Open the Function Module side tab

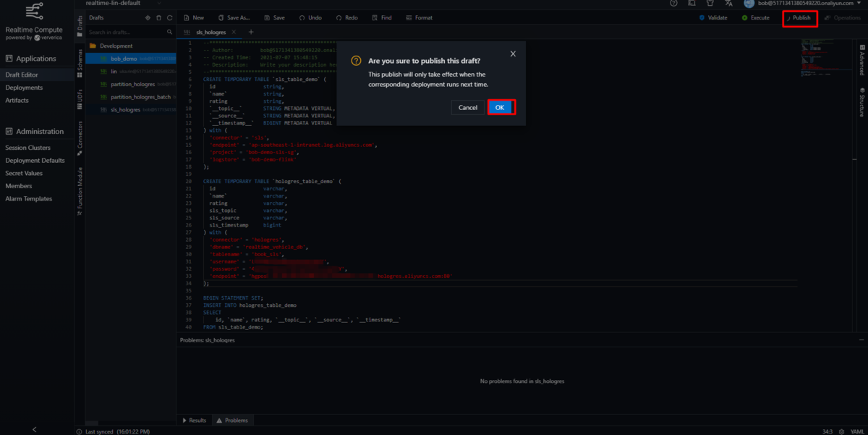(x=80, y=191)
